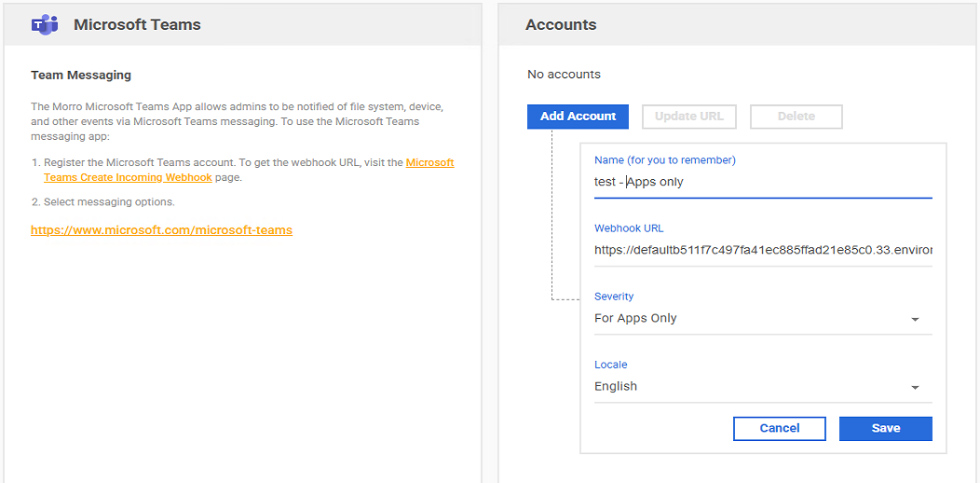This screenshot has height=483, width=980.
Task: Click the Microsoft Teams logo icon
Action: coord(45,24)
